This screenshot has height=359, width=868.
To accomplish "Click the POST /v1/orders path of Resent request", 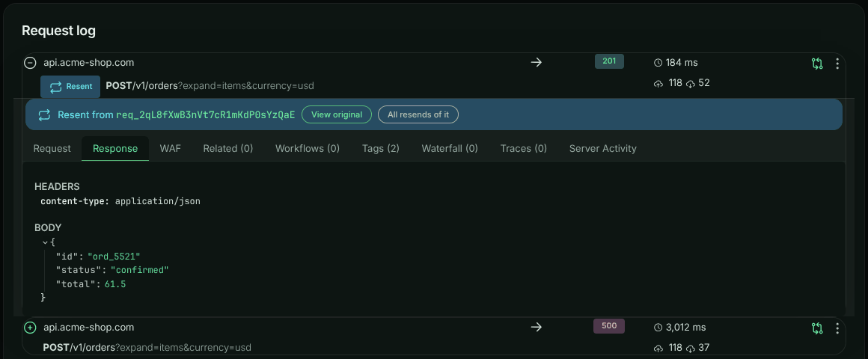I will [210, 86].
